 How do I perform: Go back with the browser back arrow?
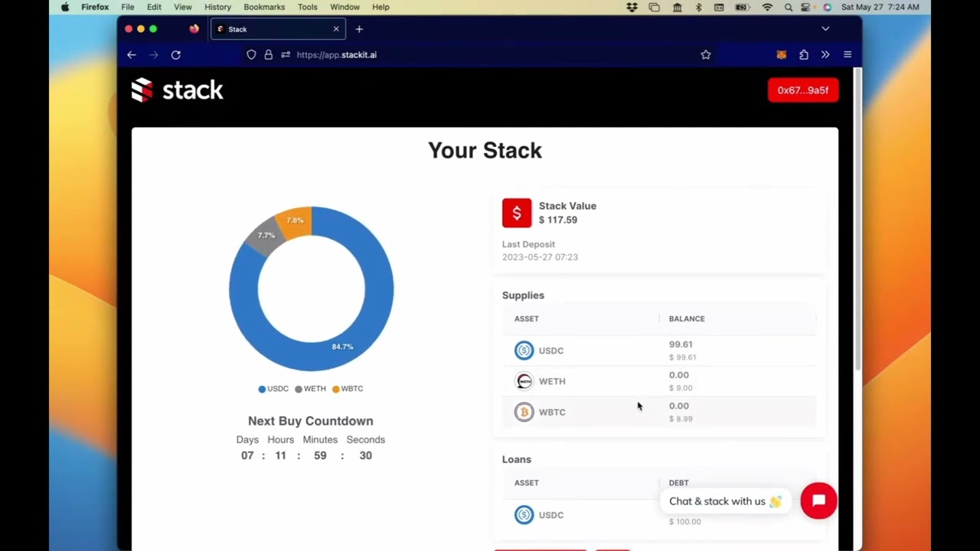(132, 54)
